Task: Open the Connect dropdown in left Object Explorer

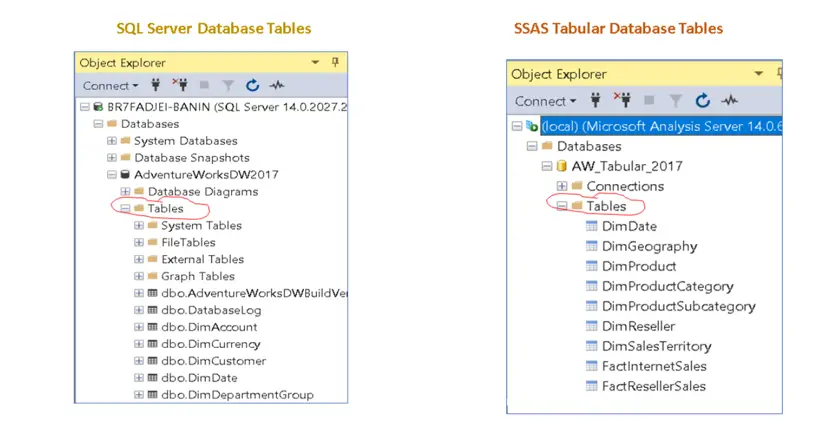Action: click(110, 85)
